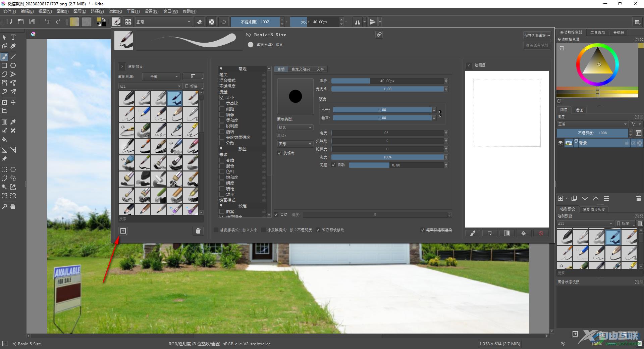Screen dimensions: 644x349
Task: Collapse the 常规 category
Action: [x=221, y=69]
